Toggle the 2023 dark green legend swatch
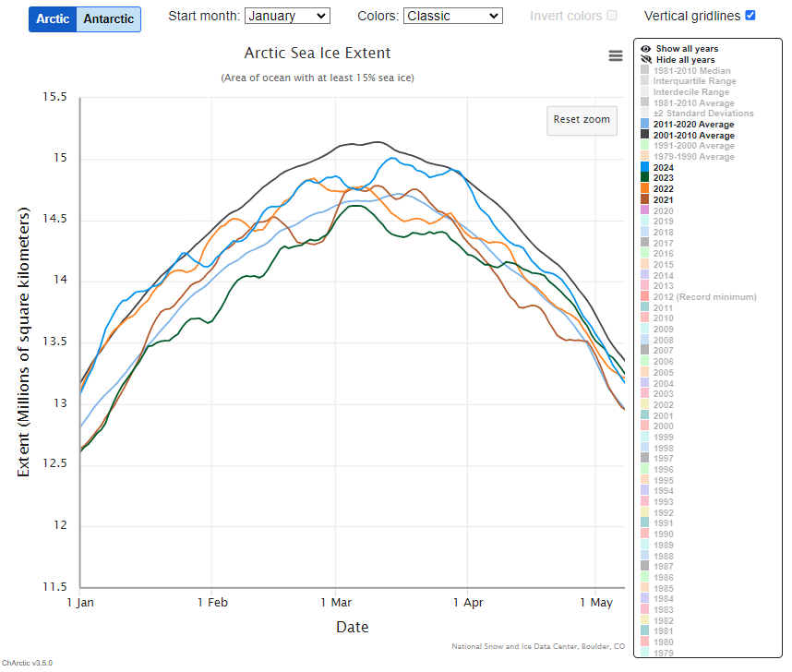 click(x=644, y=178)
